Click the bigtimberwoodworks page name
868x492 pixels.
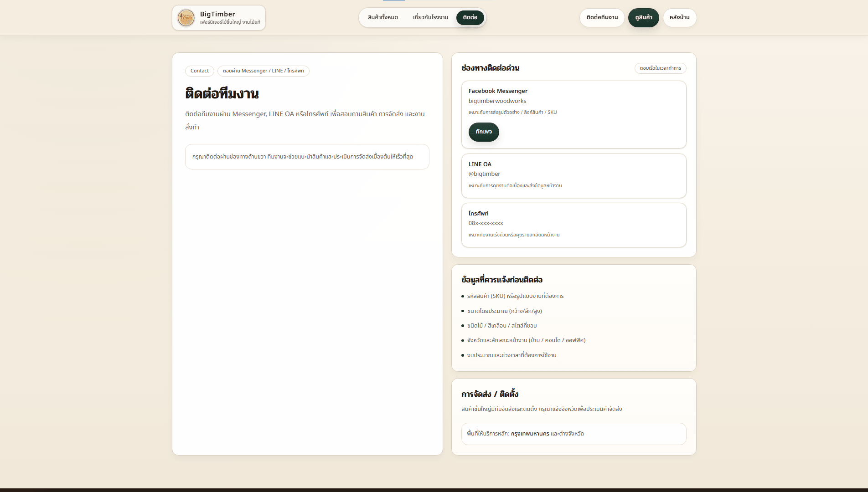pos(497,101)
